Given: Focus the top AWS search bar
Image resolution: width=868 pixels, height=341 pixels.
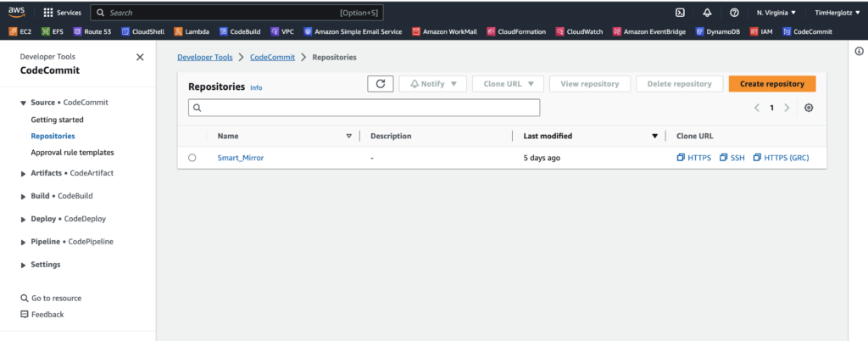Looking at the screenshot, I should (x=237, y=12).
